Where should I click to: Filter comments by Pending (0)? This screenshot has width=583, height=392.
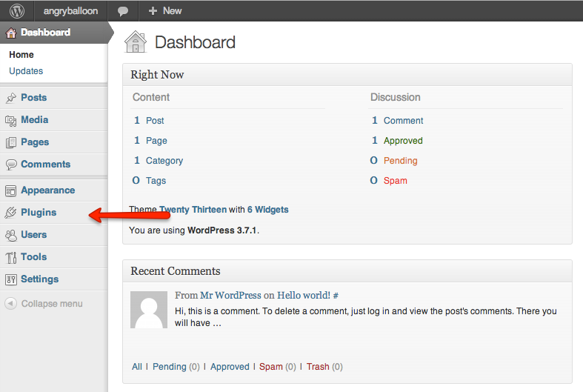pos(176,367)
